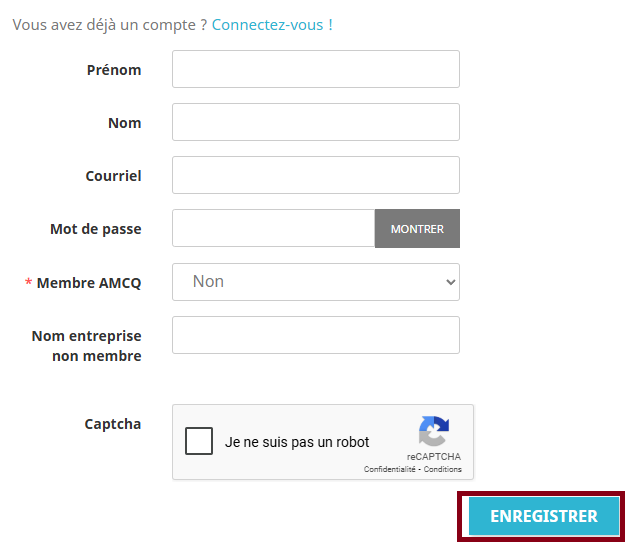This screenshot has height=543, width=626.
Task: Click into the Nom input box
Action: 315,122
